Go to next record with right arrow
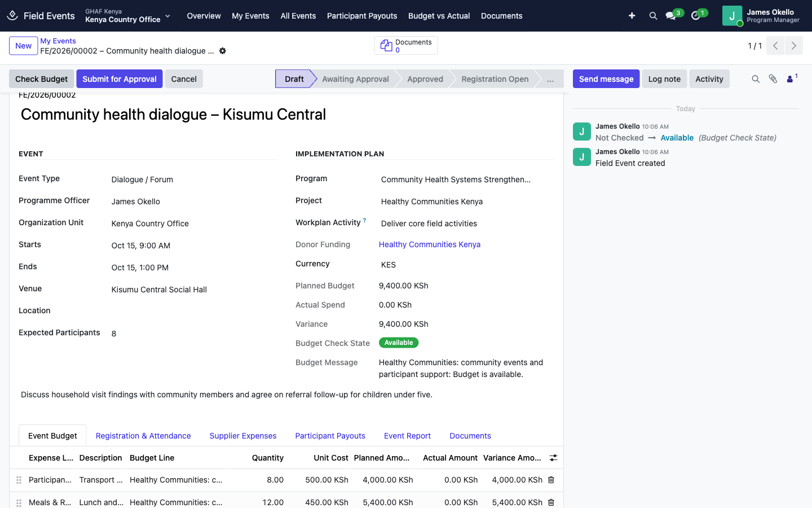 point(794,46)
